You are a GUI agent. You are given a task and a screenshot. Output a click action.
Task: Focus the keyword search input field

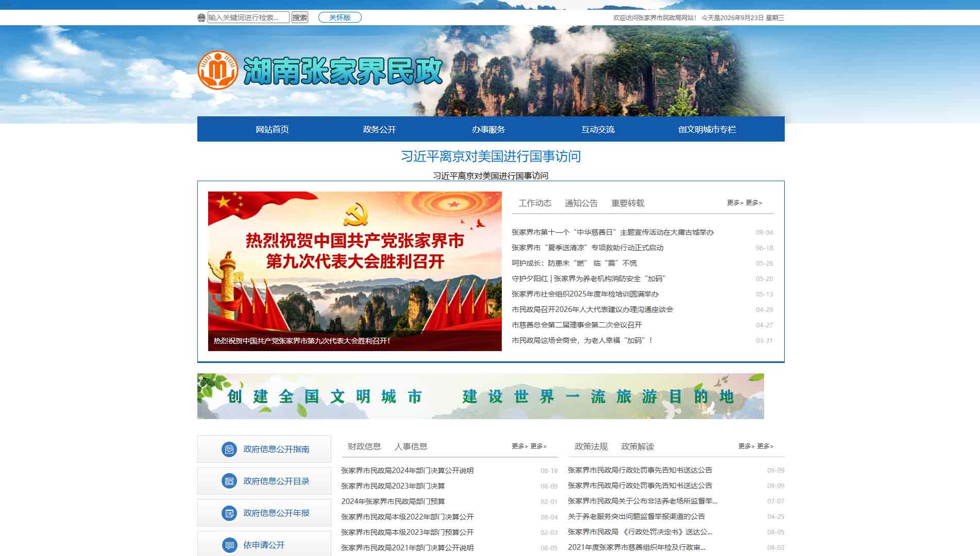248,18
